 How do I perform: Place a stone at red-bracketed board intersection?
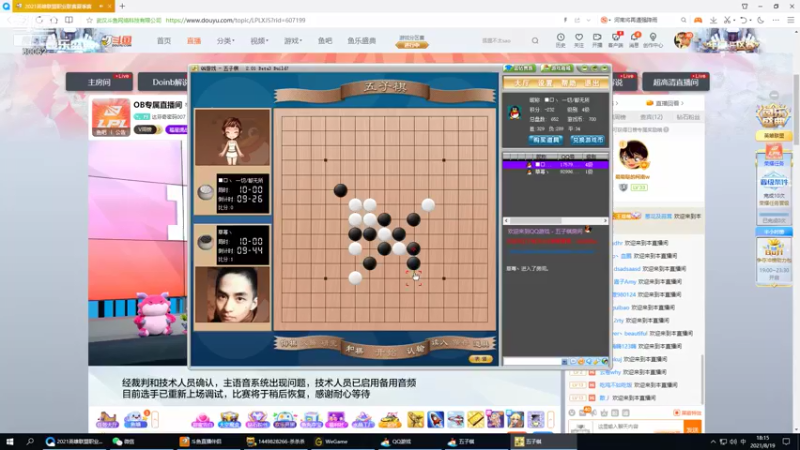coord(413,278)
